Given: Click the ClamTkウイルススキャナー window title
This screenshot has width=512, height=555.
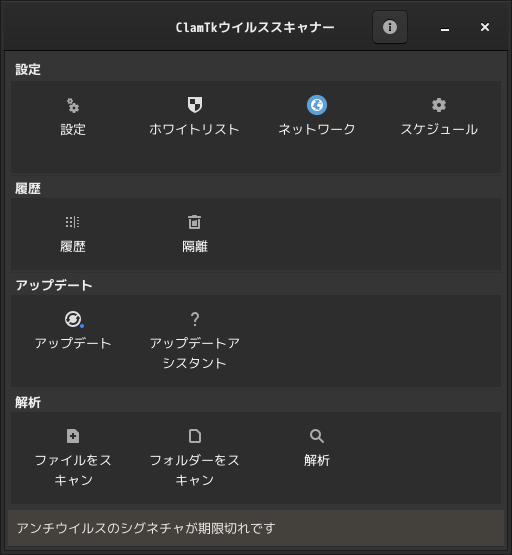Looking at the screenshot, I should click(x=255, y=27).
